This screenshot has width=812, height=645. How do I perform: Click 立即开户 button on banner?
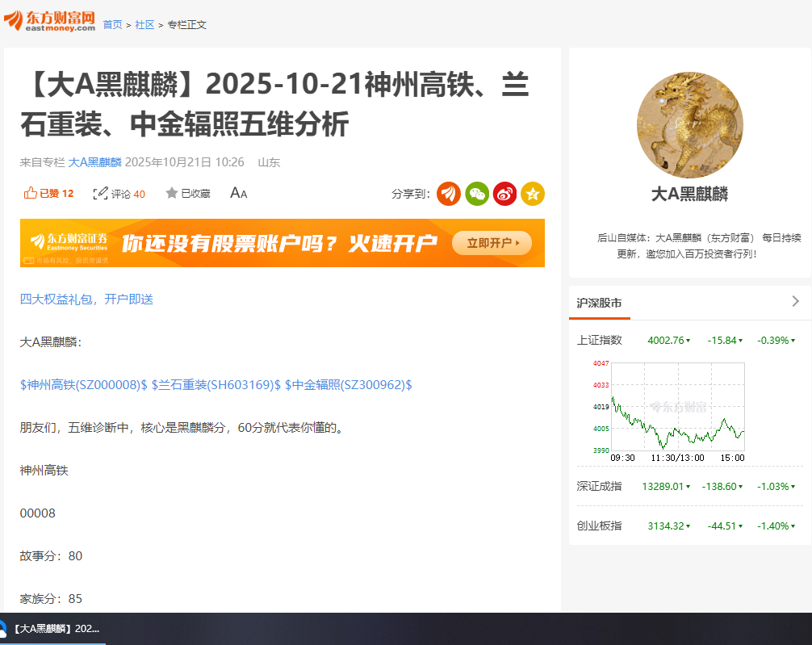pos(492,243)
